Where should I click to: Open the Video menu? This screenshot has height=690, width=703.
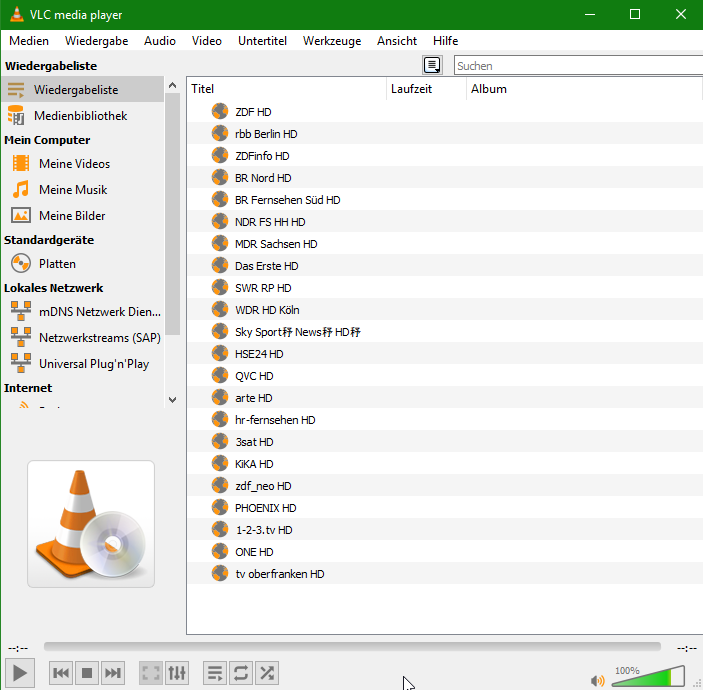[207, 41]
